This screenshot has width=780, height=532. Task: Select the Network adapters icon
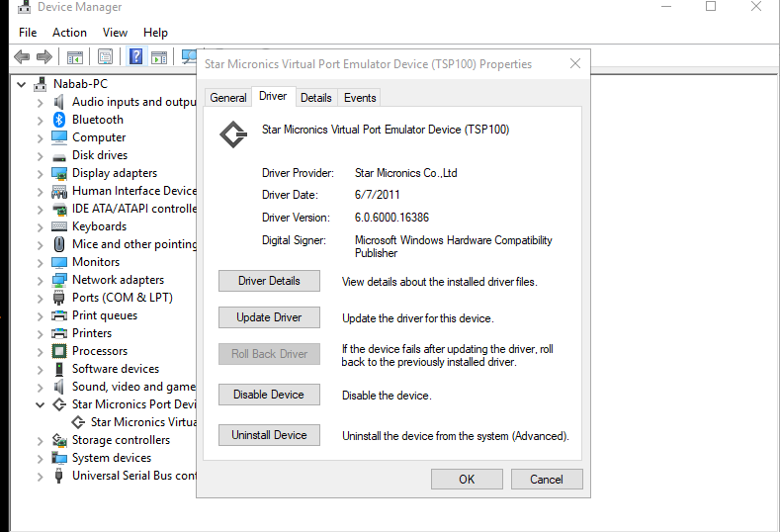[59, 280]
